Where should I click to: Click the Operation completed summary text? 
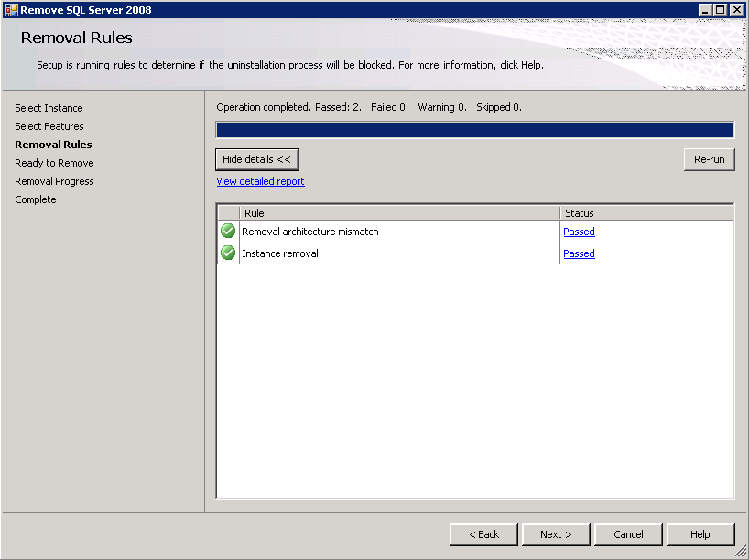[x=369, y=107]
